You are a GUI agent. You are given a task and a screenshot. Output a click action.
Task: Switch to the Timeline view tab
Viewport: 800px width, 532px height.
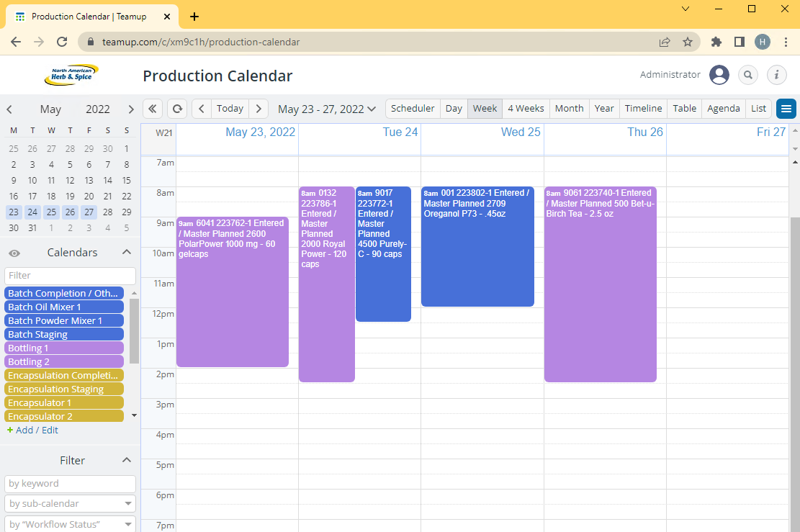[642, 108]
